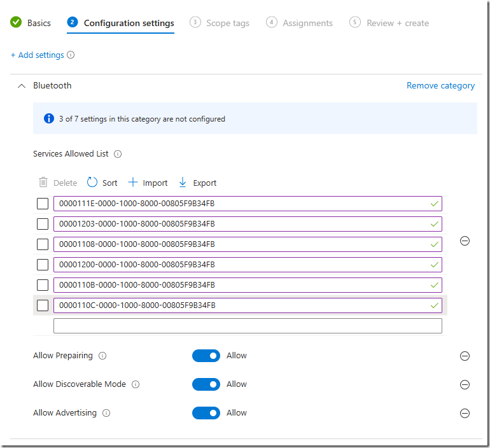
Task: Click the Remove category link
Action: click(x=440, y=86)
